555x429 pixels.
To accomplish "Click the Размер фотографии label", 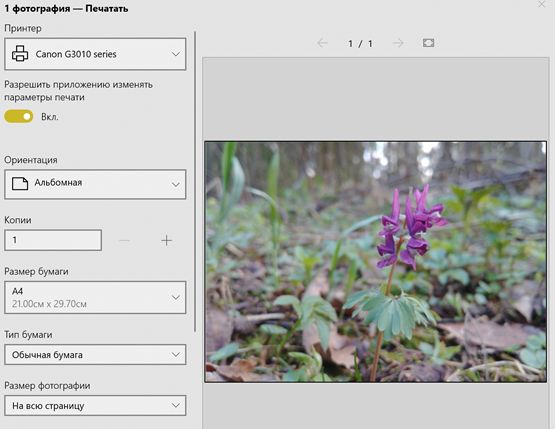I will click(x=47, y=385).
